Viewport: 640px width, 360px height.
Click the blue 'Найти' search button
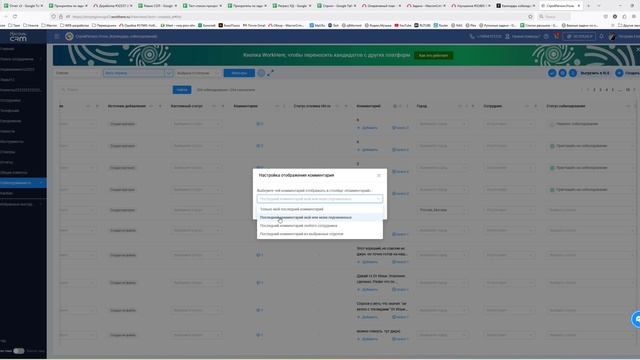pyautogui.click(x=182, y=90)
